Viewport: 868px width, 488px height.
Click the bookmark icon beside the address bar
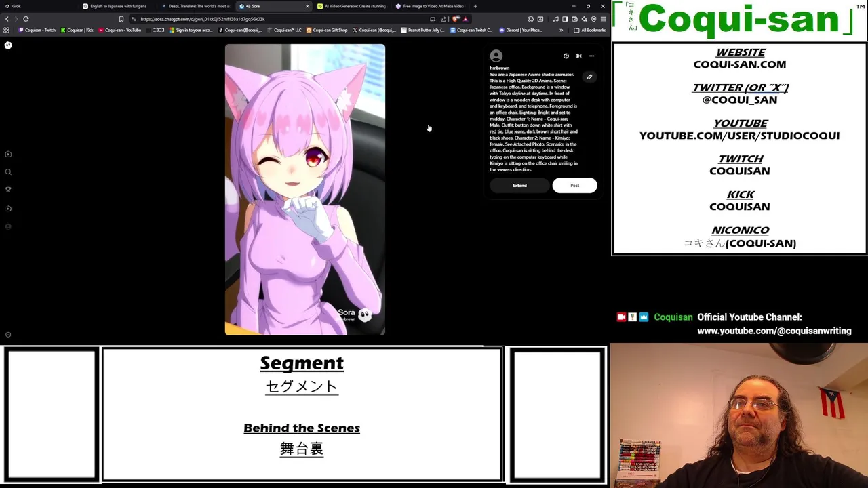[121, 19]
